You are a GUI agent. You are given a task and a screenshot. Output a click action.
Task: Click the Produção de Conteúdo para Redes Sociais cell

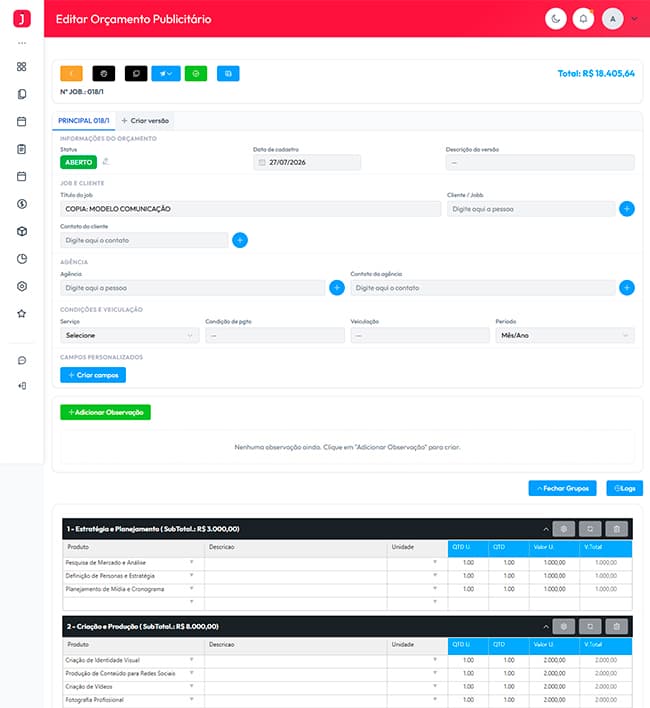(134, 673)
